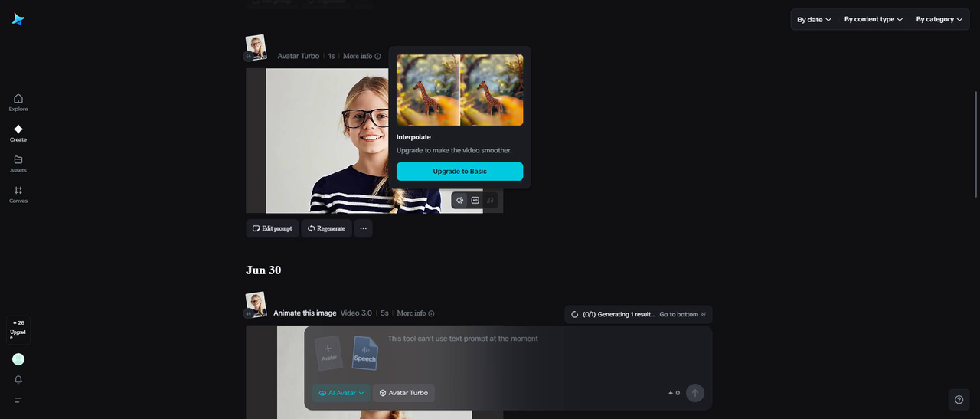This screenshot has width=980, height=419.
Task: Open the Explore page
Action: [18, 102]
